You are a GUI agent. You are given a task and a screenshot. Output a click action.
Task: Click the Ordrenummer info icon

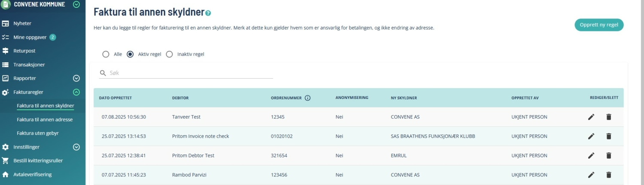307,98
